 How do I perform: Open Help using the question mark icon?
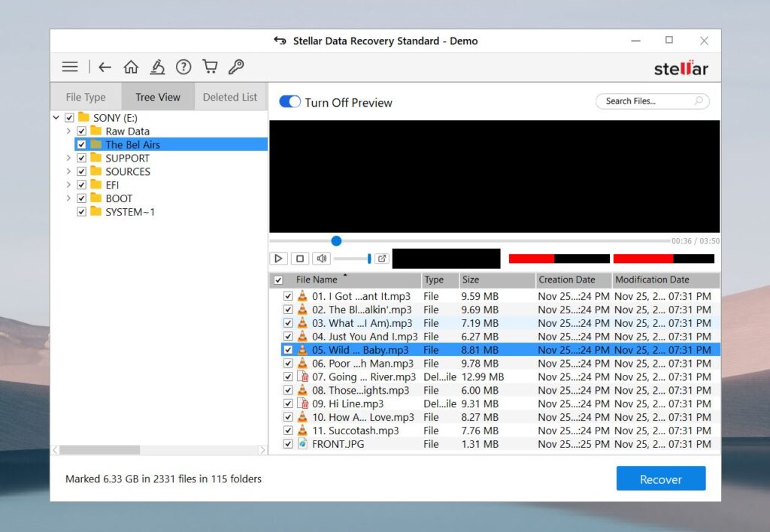click(183, 66)
